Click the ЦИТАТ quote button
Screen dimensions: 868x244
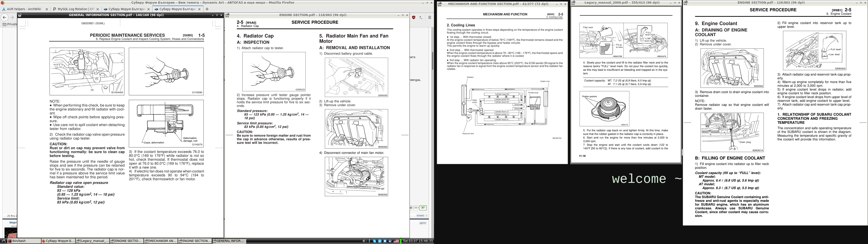pos(423,223)
